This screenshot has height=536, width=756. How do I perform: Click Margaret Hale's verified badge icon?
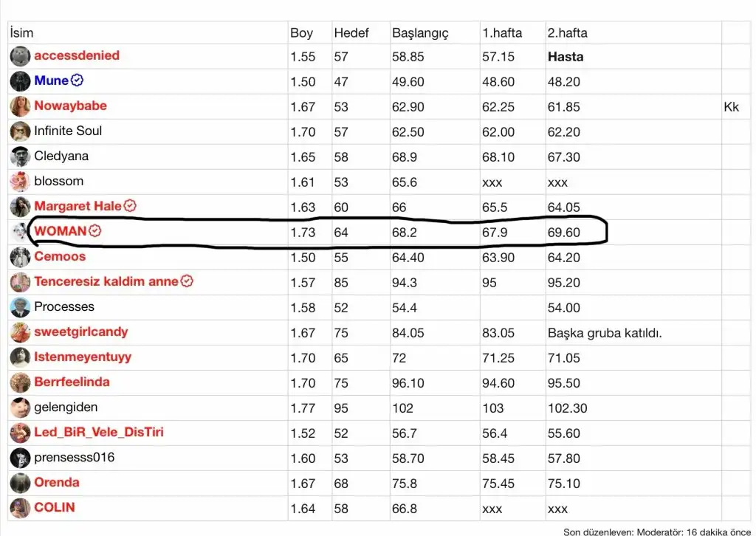[x=130, y=206]
